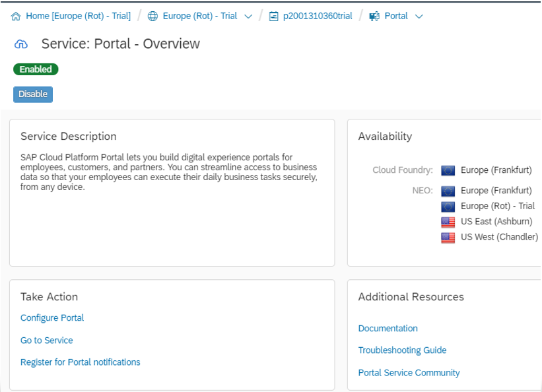Click the Additional Resources heading

(x=411, y=296)
